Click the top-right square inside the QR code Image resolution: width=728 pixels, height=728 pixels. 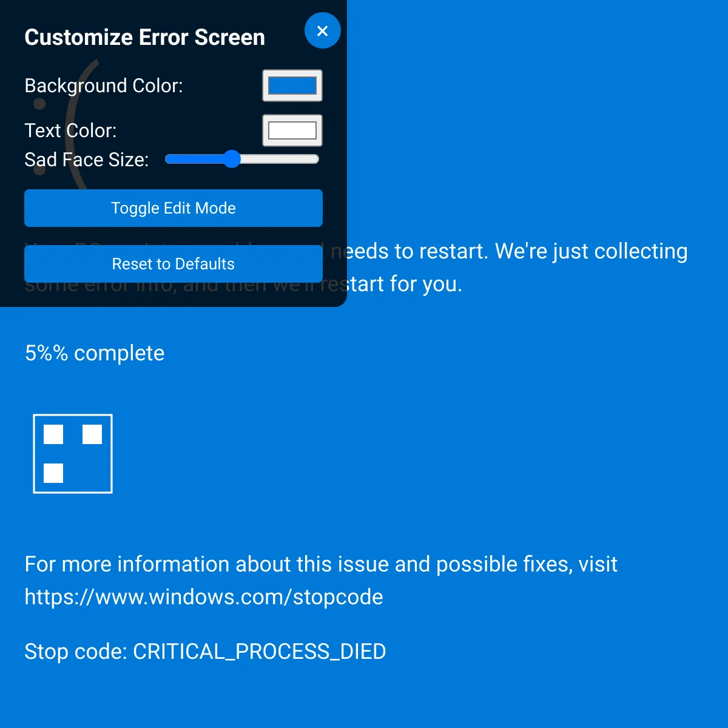[x=92, y=434]
